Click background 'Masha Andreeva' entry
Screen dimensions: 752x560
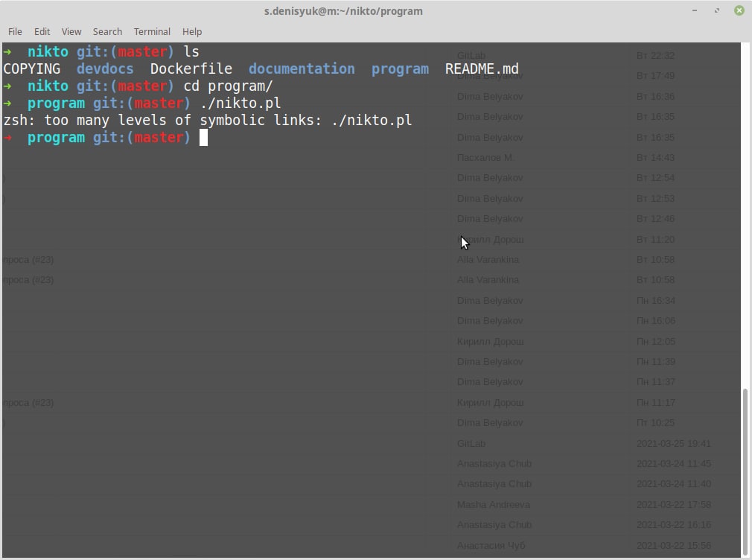click(x=494, y=505)
